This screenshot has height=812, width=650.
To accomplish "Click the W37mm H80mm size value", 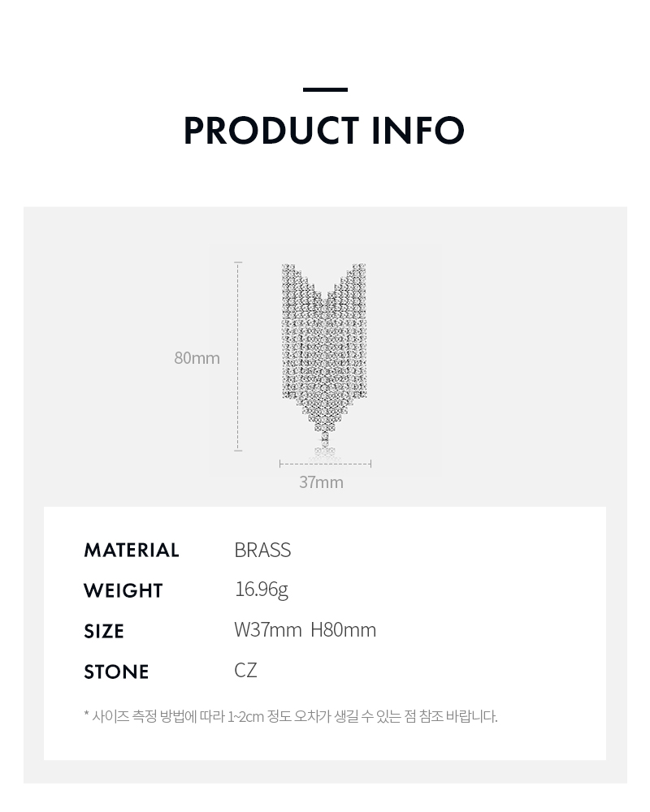I will pyautogui.click(x=305, y=630).
